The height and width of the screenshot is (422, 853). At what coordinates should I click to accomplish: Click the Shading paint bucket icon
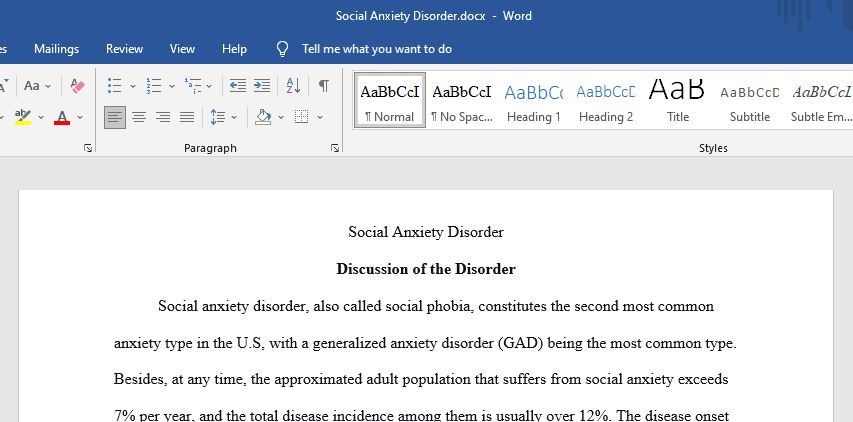pos(263,117)
